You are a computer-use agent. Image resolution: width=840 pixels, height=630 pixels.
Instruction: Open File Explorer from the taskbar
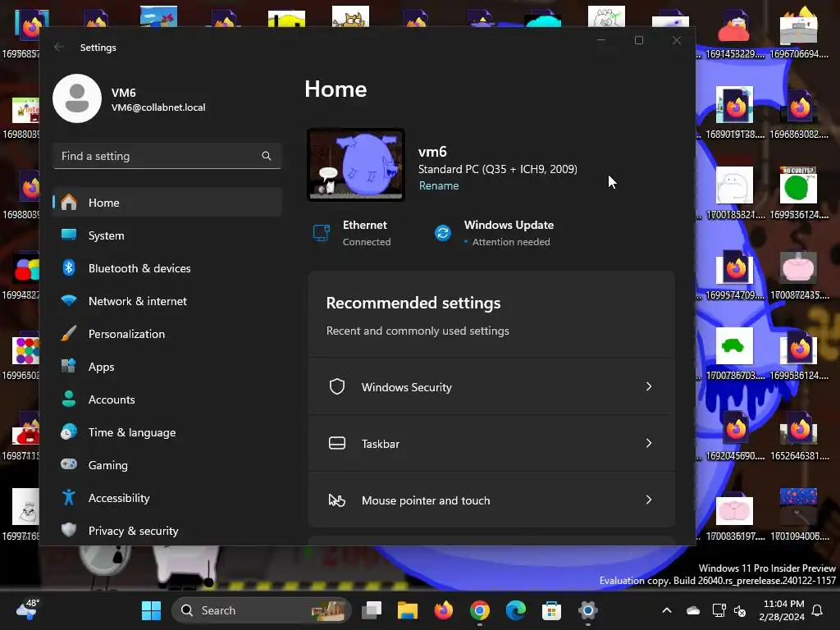[x=407, y=610]
